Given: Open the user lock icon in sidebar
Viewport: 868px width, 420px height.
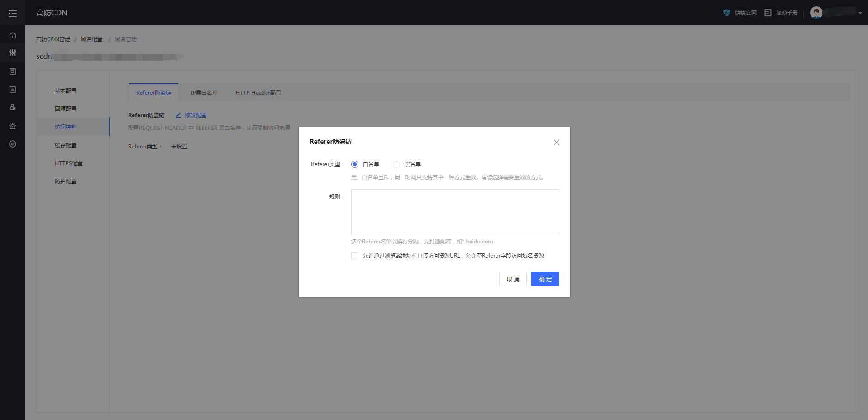Looking at the screenshot, I should (x=13, y=107).
